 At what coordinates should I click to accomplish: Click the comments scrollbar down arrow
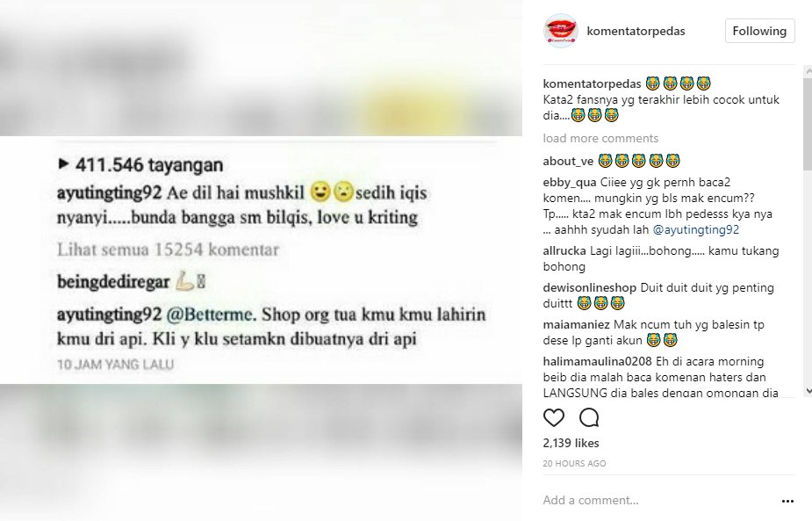(808, 391)
